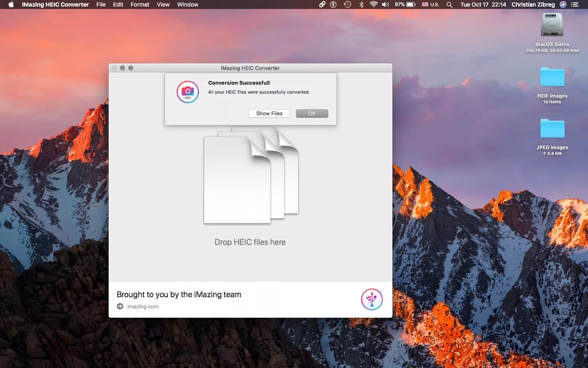Open the imazing.com link

pos(143,306)
